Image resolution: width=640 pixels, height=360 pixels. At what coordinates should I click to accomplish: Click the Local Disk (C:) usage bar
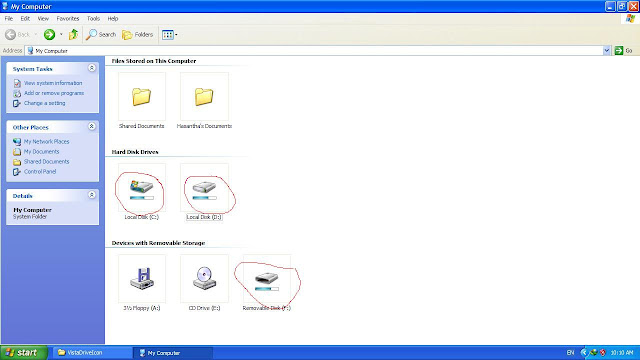click(x=142, y=198)
